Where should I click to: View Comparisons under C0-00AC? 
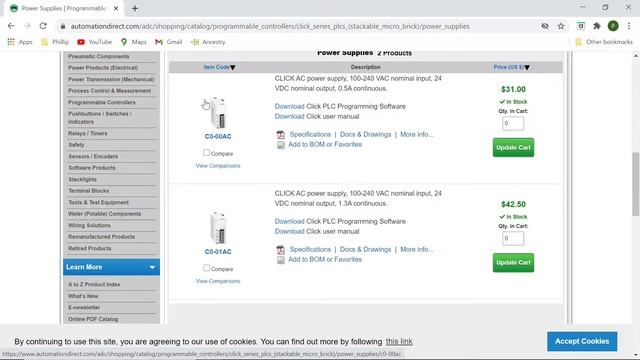(218, 166)
